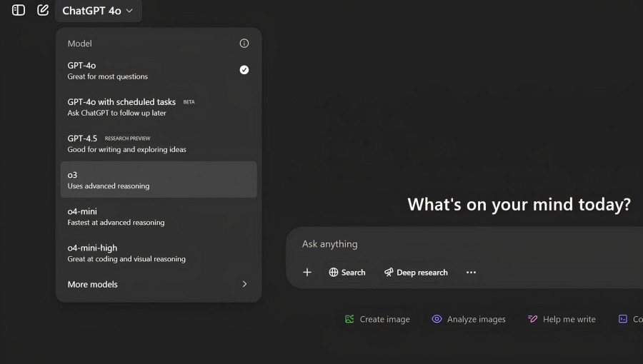Click the RESEARCH PREVIEW label
The image size is (643, 364).
(128, 138)
